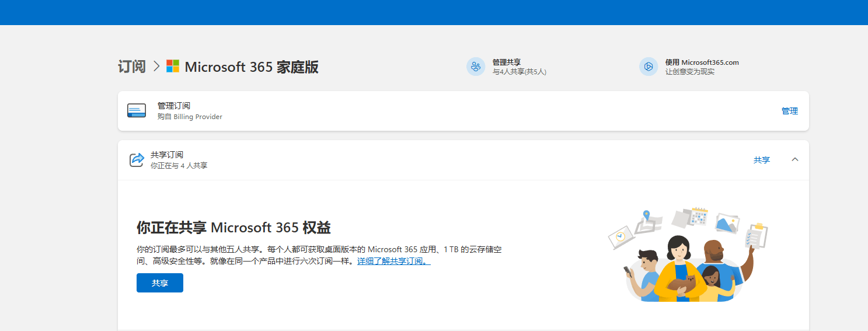Viewport: 868px width, 331px height.
Task: Open 管理共享 shortcut text
Action: [x=507, y=62]
